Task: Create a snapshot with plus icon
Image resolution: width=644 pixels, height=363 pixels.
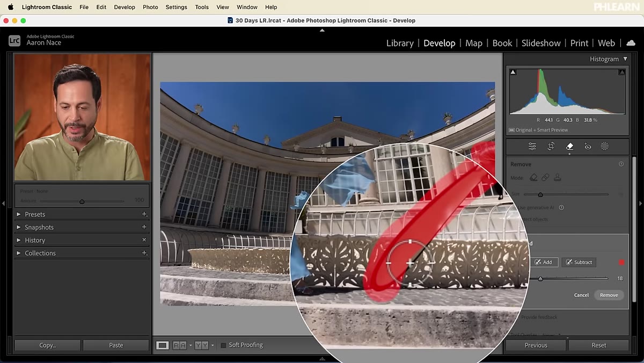Action: coord(144,227)
